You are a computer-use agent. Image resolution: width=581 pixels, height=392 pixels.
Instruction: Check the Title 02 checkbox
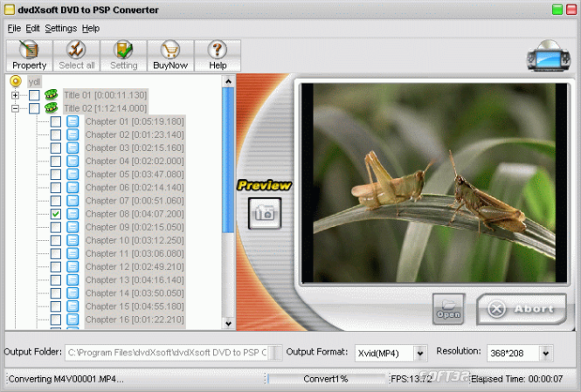coord(34,108)
